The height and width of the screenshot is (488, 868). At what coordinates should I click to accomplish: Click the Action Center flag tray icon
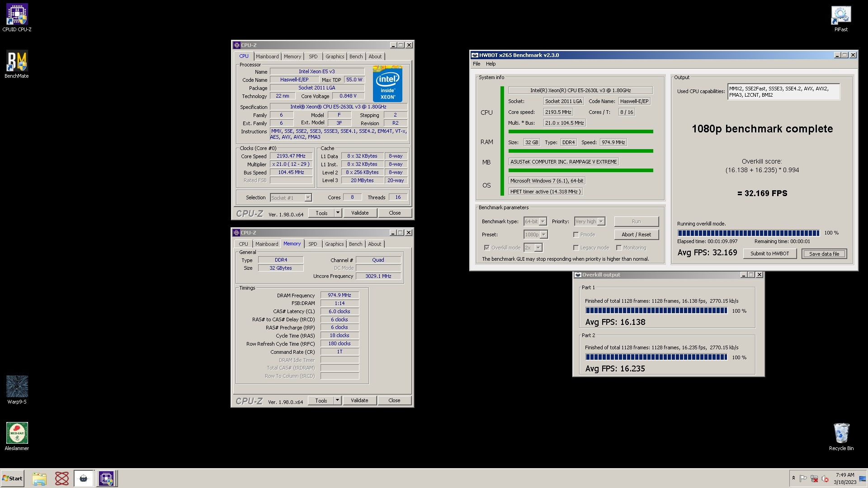click(x=803, y=479)
